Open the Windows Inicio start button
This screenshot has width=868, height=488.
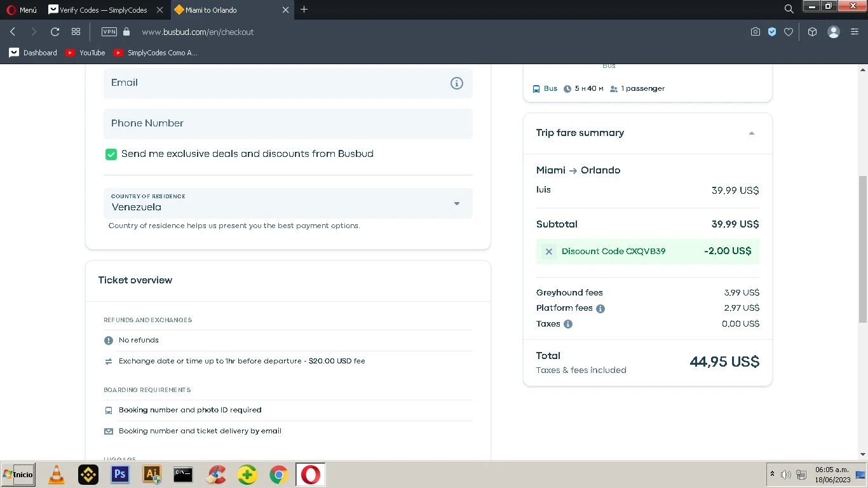[18, 475]
